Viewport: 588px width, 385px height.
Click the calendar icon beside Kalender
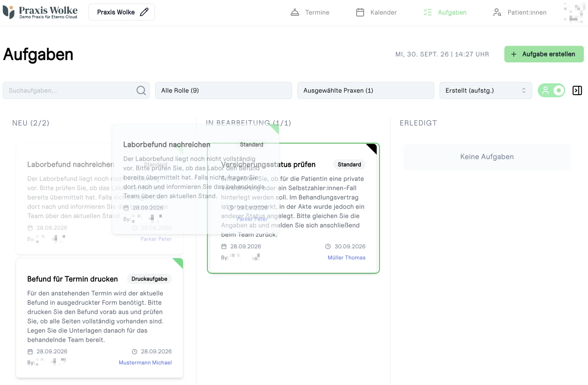click(x=360, y=12)
